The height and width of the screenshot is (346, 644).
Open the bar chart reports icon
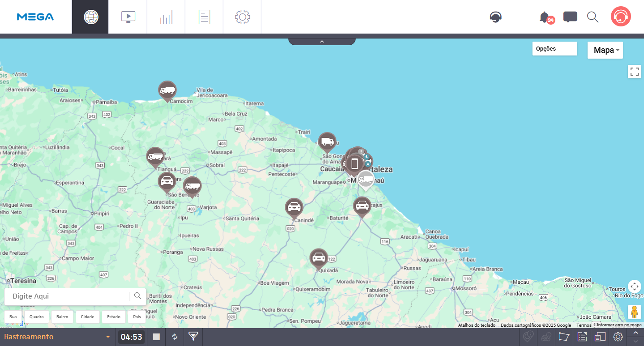[166, 17]
